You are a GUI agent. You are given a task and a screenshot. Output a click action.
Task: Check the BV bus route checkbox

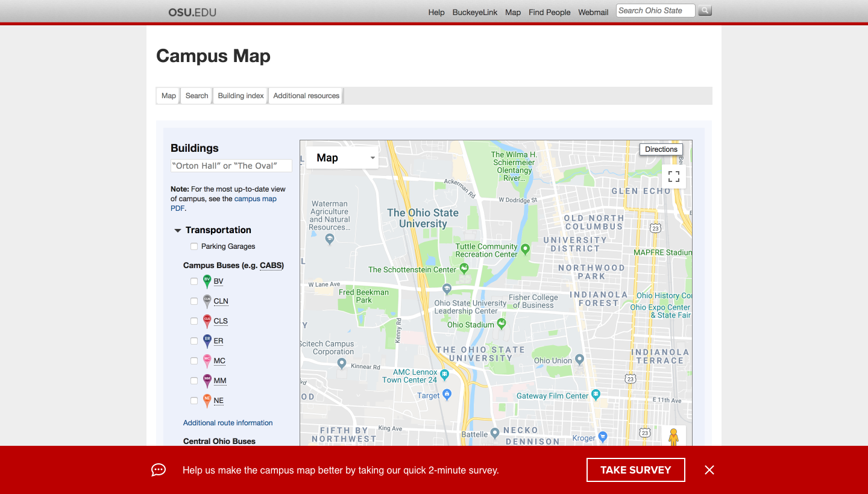[194, 281]
